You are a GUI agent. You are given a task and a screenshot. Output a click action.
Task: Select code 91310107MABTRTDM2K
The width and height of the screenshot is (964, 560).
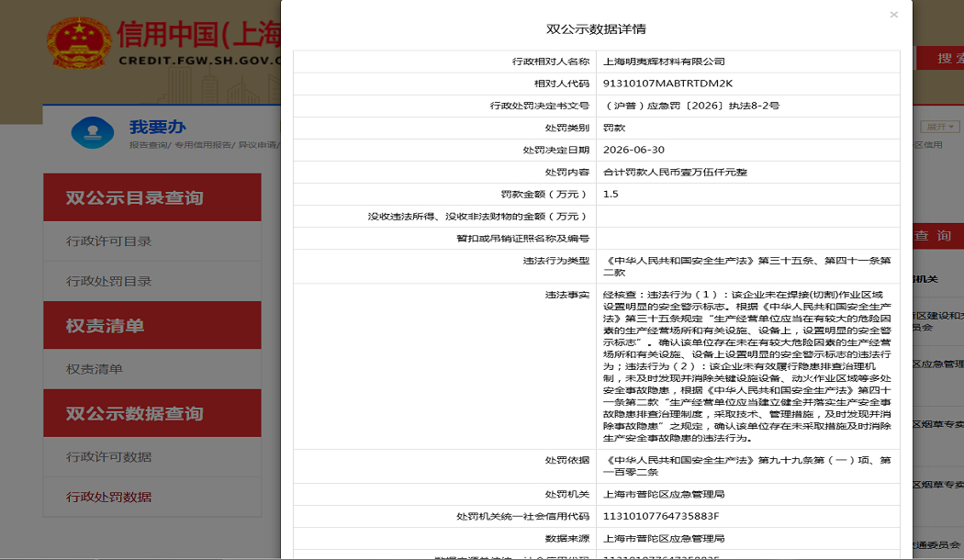pos(667,84)
